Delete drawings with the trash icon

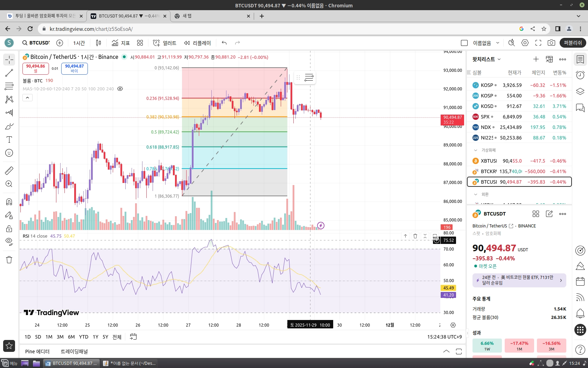click(x=9, y=260)
